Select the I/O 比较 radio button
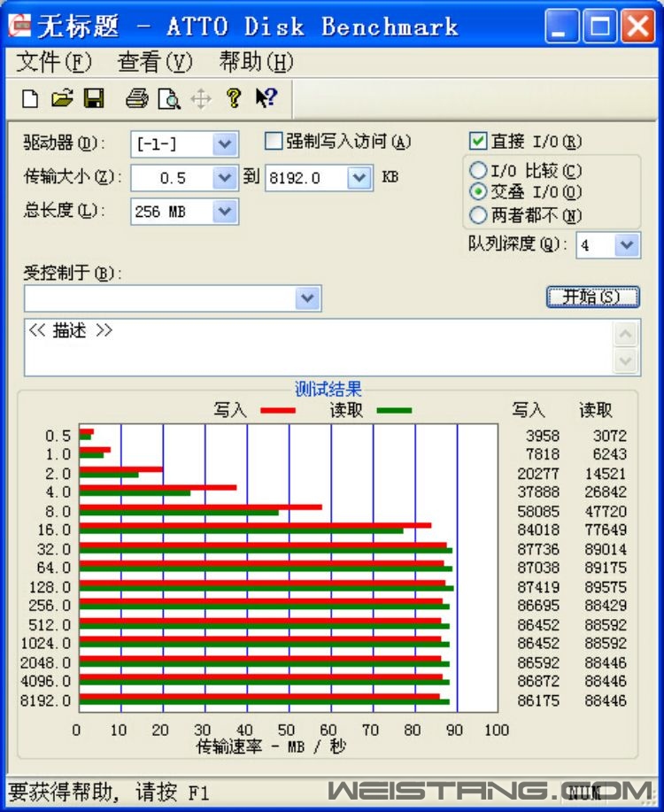664x812 pixels. [x=477, y=170]
